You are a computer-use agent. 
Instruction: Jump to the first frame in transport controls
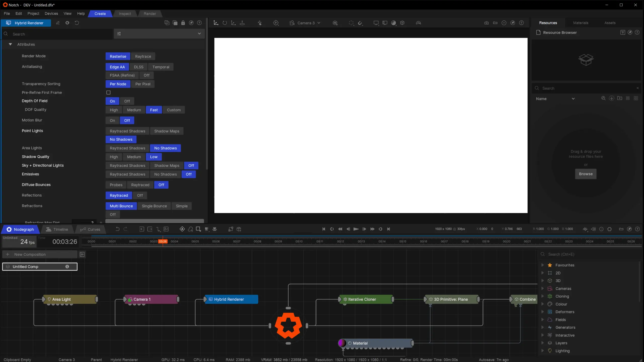324,229
